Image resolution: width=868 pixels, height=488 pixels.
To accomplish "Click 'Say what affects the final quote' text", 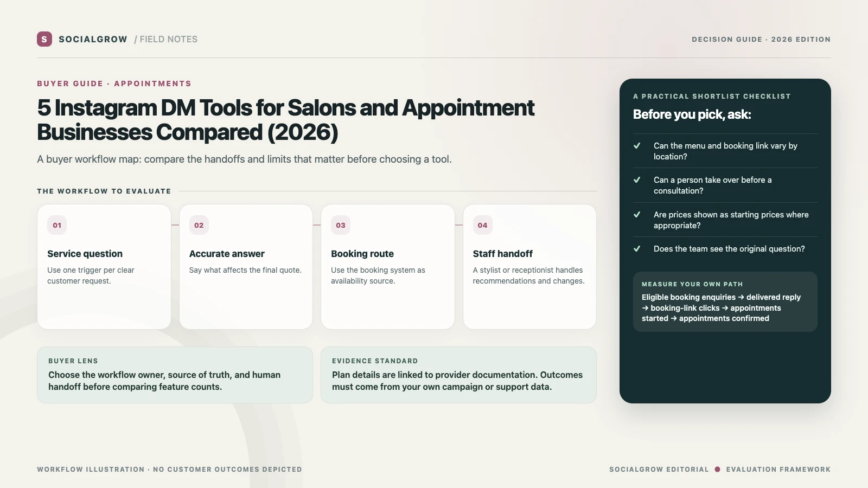I will pyautogui.click(x=245, y=270).
